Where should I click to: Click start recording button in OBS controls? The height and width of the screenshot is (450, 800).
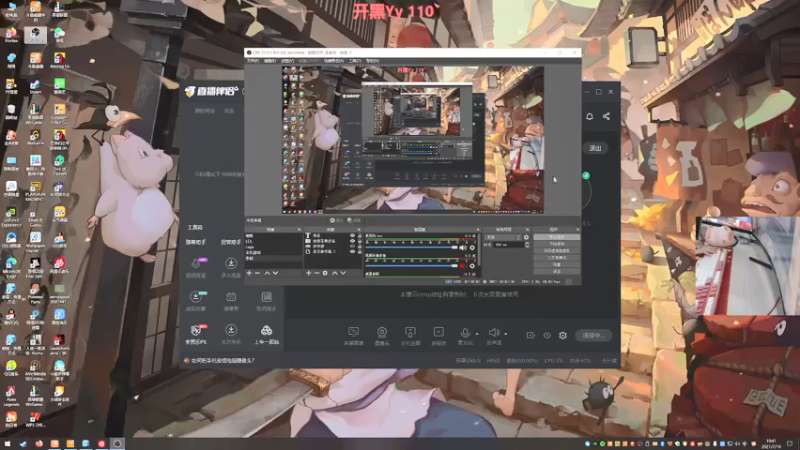coord(557,244)
